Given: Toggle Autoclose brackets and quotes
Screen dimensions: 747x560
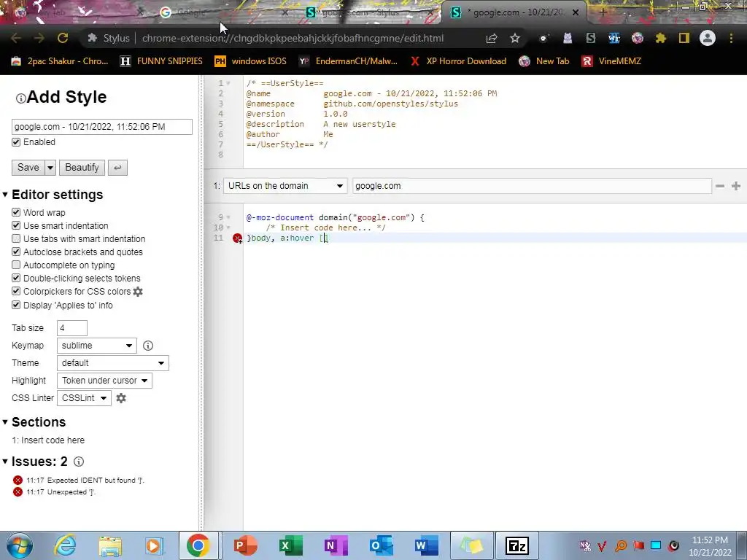Looking at the screenshot, I should [x=16, y=252].
